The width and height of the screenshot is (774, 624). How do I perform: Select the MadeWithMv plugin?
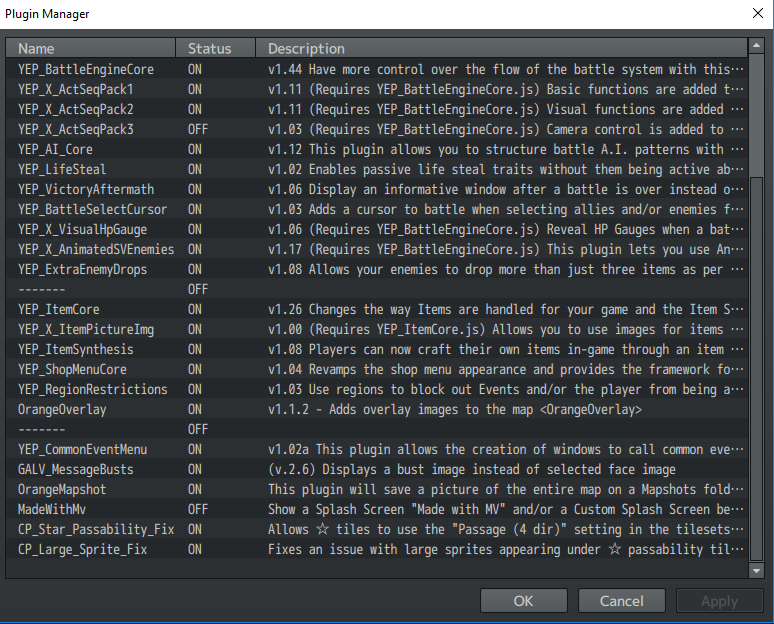377,509
